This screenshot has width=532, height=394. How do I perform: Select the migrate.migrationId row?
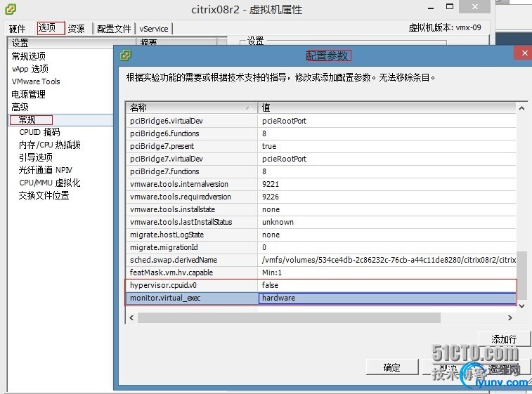click(x=321, y=247)
